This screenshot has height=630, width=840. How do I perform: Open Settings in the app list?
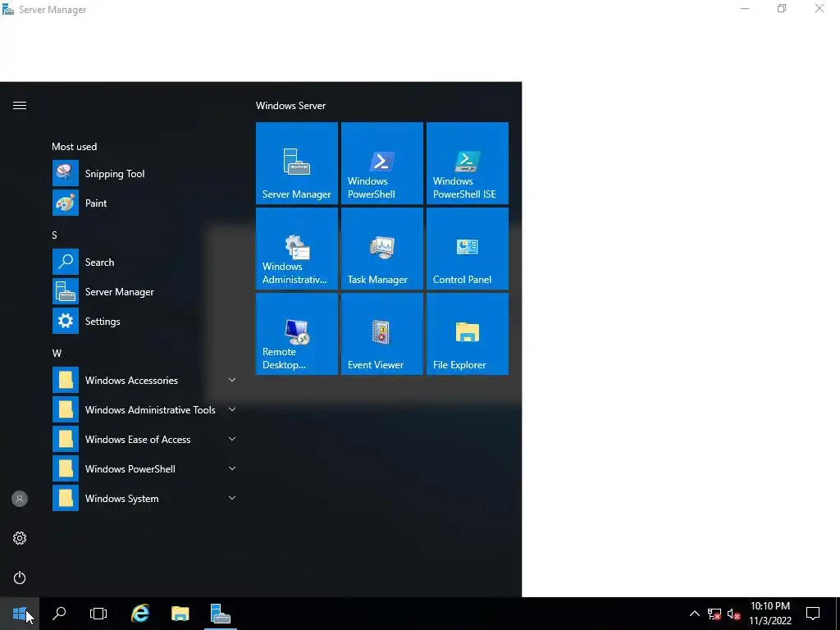(x=144, y=321)
